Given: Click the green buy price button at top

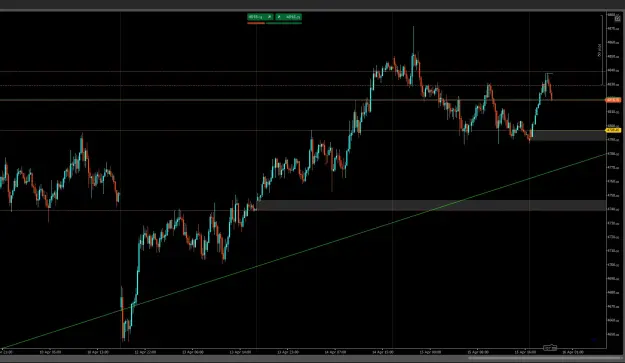Looking at the screenshot, I should click(x=289, y=17).
